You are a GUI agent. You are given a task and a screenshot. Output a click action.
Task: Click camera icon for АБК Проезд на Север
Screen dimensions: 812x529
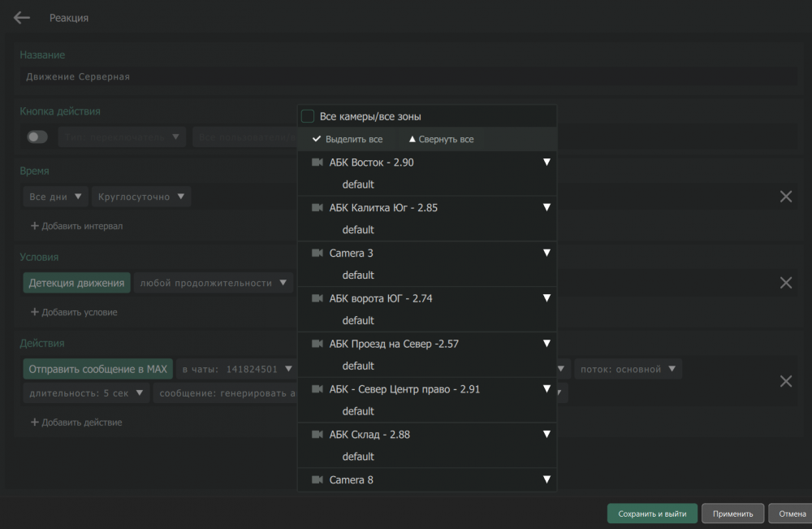coord(317,344)
